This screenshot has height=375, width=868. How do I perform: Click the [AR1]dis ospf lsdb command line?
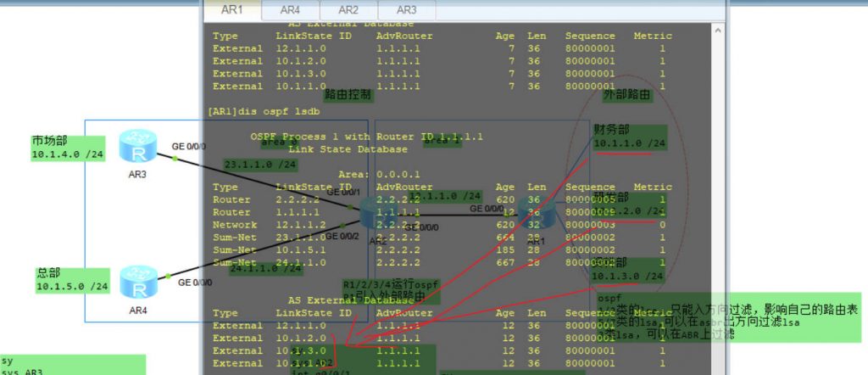pyautogui.click(x=264, y=111)
